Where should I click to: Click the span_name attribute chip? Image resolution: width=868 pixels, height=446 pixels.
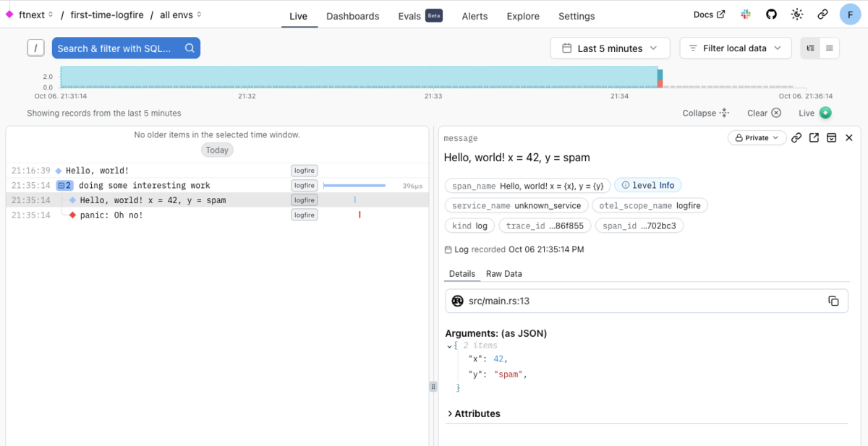(528, 186)
